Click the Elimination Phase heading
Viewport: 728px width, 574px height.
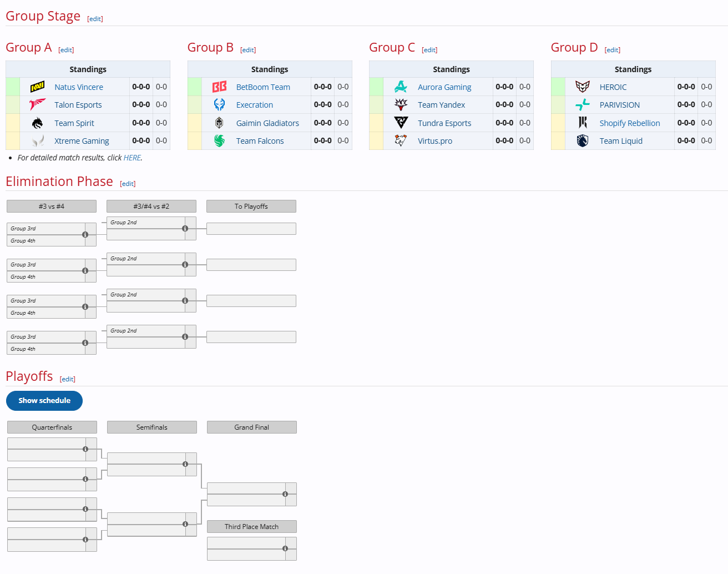pyautogui.click(x=59, y=182)
